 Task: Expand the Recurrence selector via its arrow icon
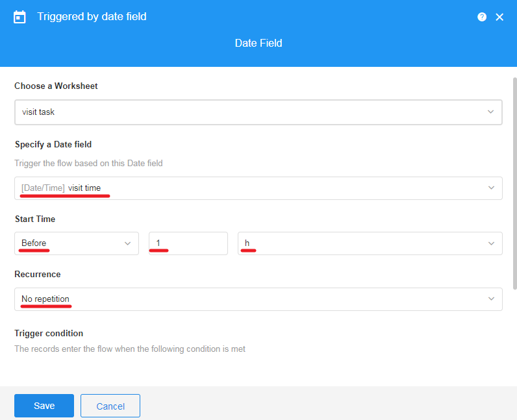[x=490, y=299]
